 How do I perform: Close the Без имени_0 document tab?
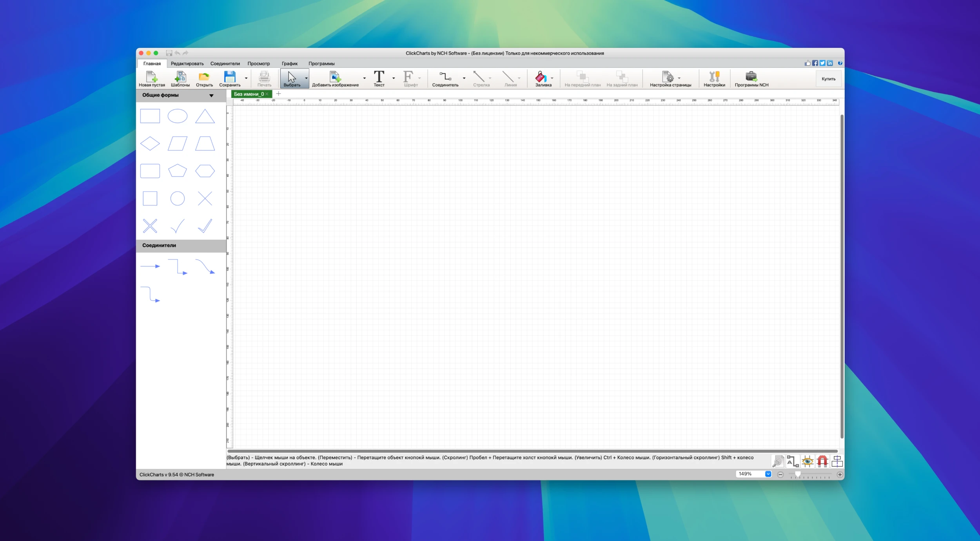click(x=267, y=94)
